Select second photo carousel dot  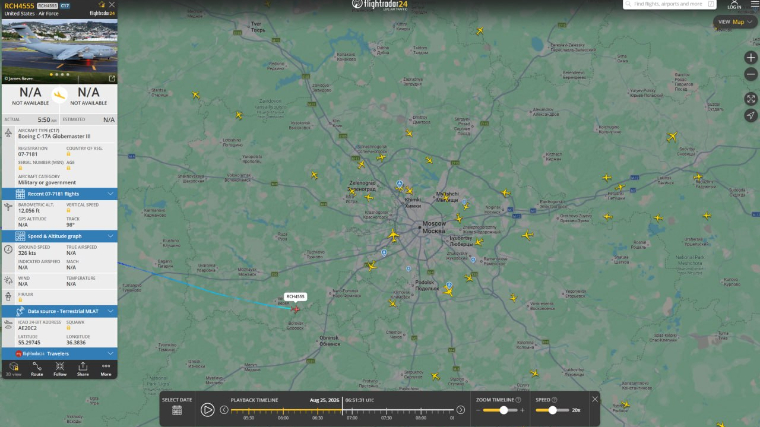point(57,75)
